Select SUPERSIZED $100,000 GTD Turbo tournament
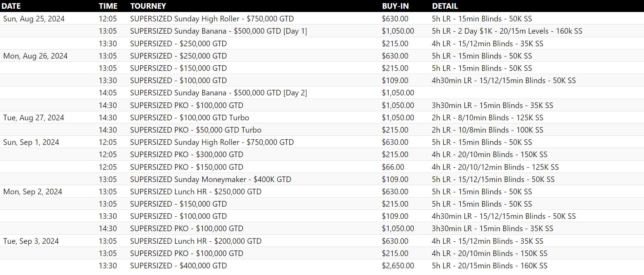The width and height of the screenshot is (644, 275). (189, 118)
